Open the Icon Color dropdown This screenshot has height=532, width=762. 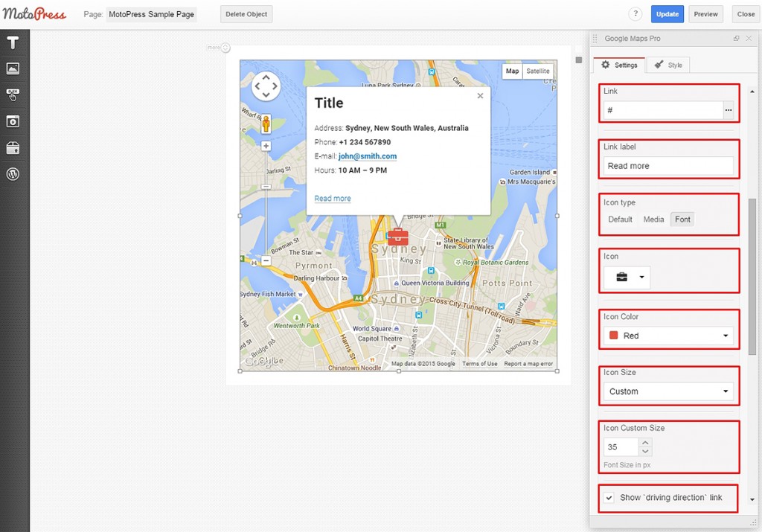pyautogui.click(x=667, y=336)
